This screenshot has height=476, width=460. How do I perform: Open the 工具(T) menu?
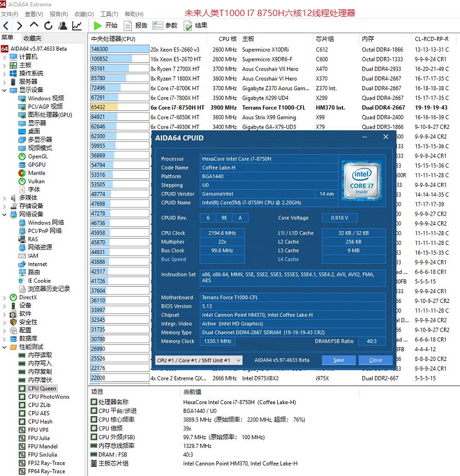109,14
